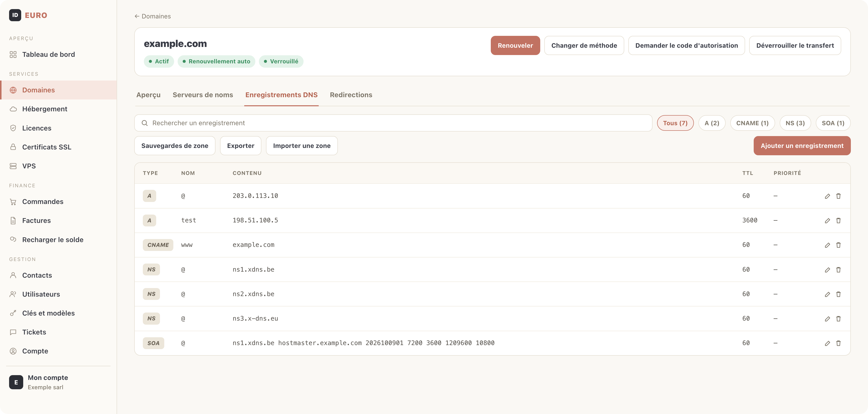This screenshot has width=868, height=414.
Task: Edit the ns1.xdns.be NS record
Action: pos(827,270)
